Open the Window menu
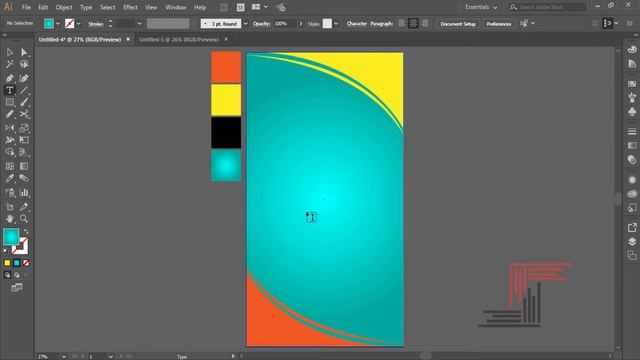This screenshot has height=360, width=640. [x=176, y=7]
